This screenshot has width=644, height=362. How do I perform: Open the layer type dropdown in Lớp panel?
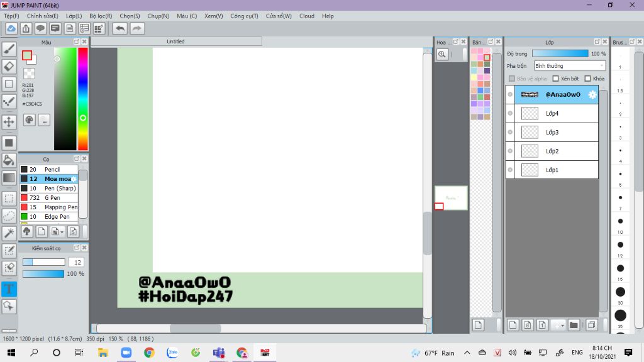[558, 325]
